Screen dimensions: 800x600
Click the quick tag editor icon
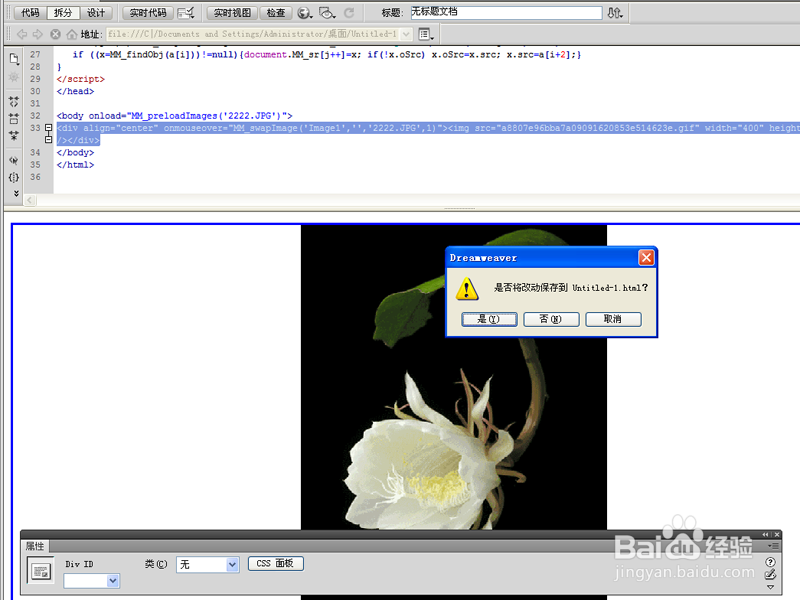point(770,574)
